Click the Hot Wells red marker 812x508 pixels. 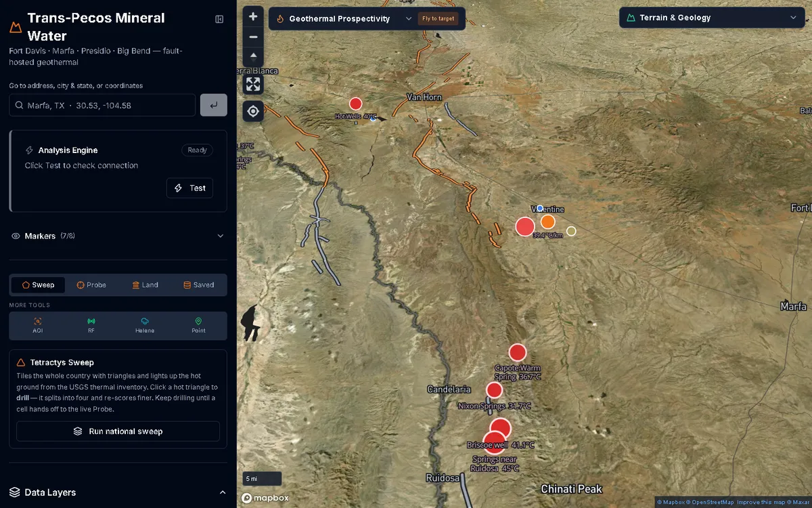pos(355,104)
